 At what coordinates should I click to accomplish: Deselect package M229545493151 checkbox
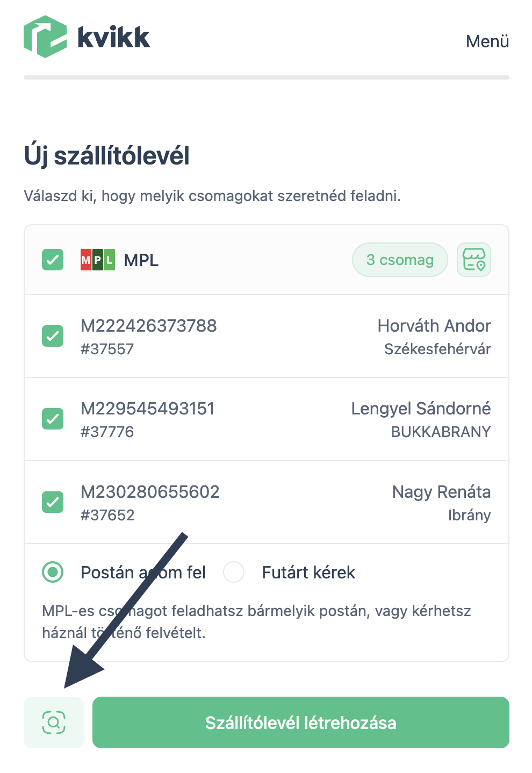[x=53, y=419]
